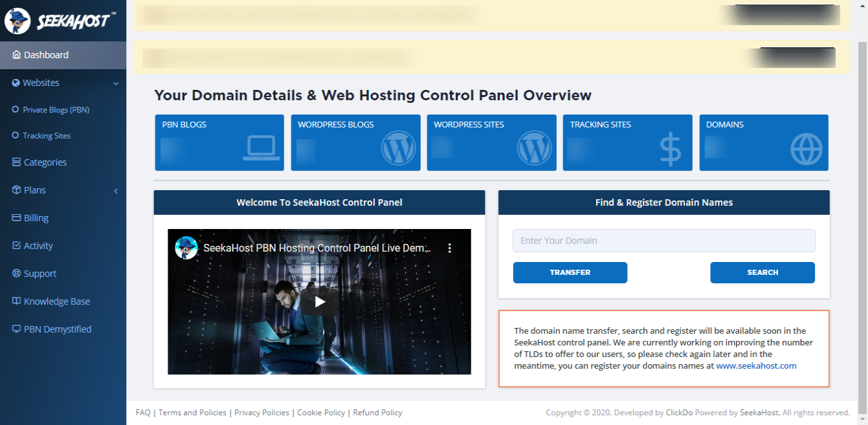Open the Billing menu item
Viewport: 868px width, 425px height.
36,218
